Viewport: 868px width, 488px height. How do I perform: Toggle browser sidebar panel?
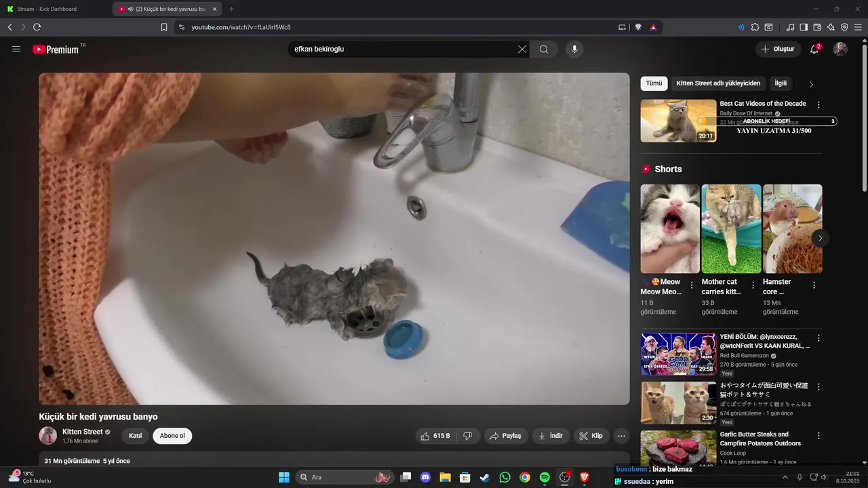tap(804, 27)
